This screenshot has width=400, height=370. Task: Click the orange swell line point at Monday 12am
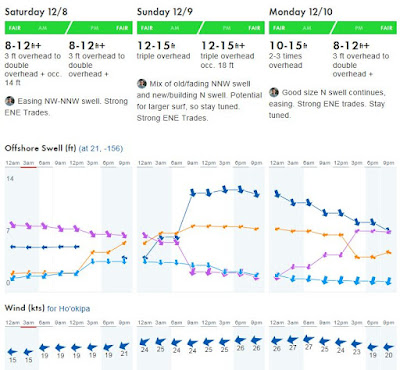[x=277, y=229]
